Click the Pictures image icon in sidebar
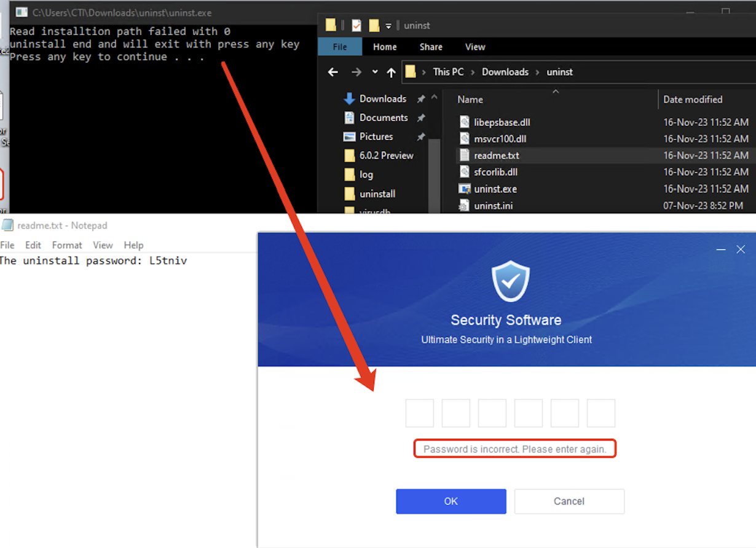Viewport: 756px width, 548px height. coord(349,136)
